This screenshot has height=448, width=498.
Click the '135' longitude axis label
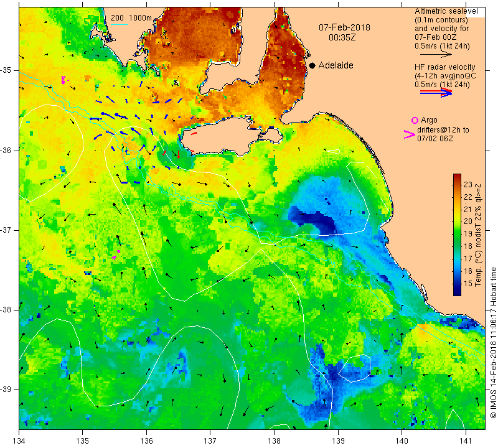83,441
